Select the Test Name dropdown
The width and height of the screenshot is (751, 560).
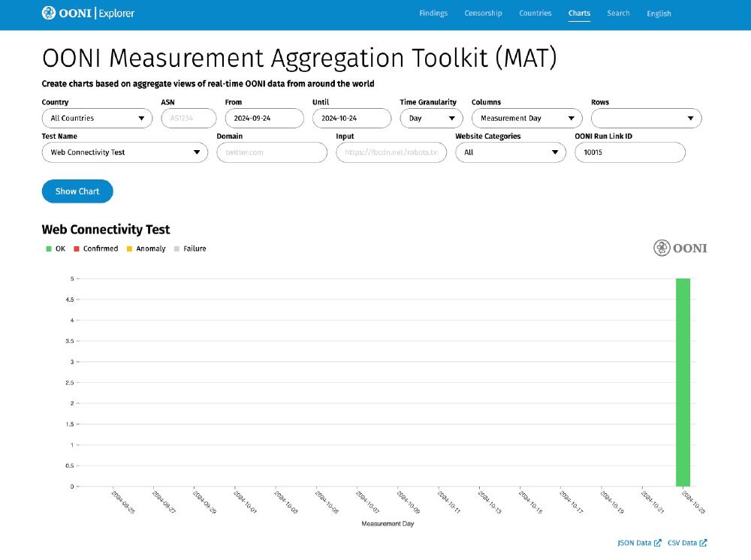[125, 152]
